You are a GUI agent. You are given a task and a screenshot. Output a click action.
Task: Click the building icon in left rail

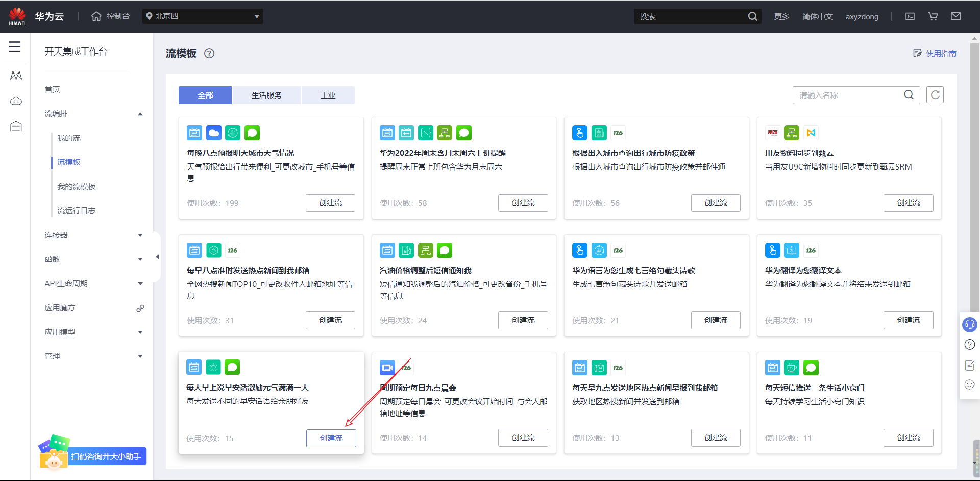[16, 126]
